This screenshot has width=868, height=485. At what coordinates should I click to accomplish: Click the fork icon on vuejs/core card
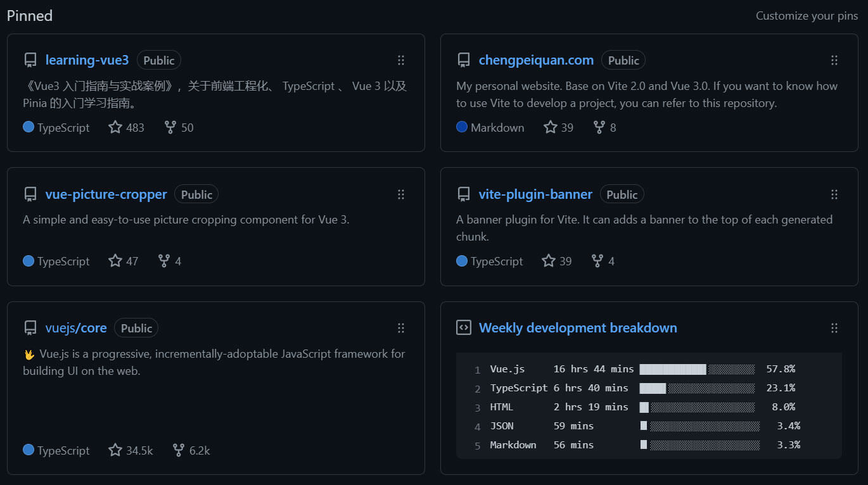[x=179, y=450]
